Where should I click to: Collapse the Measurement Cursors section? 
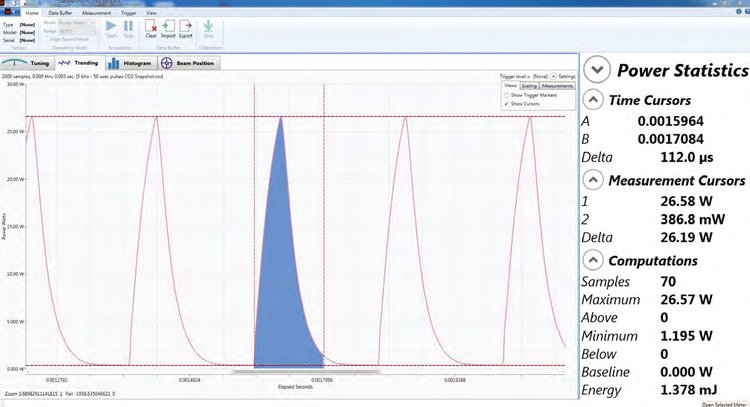593,180
